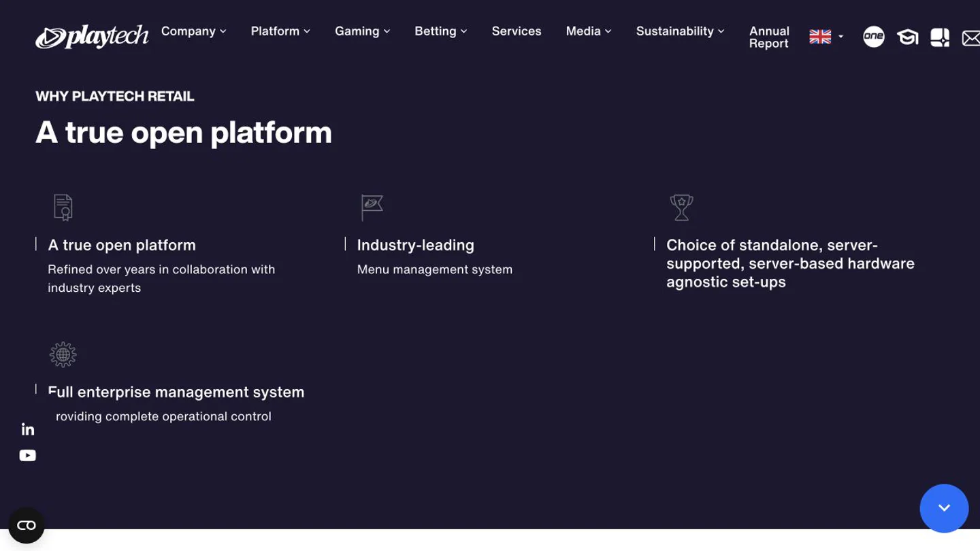Click the news reader icon in header
Screen dimensions: 980x551
940,37
